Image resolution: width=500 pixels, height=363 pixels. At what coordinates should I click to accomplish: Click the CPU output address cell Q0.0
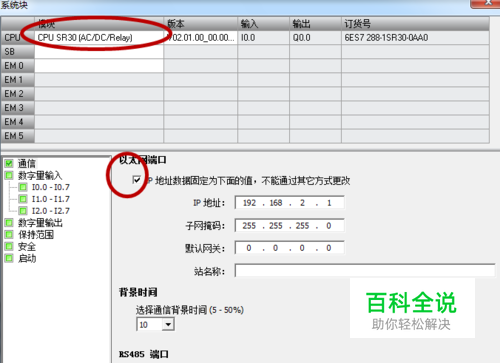click(x=315, y=38)
